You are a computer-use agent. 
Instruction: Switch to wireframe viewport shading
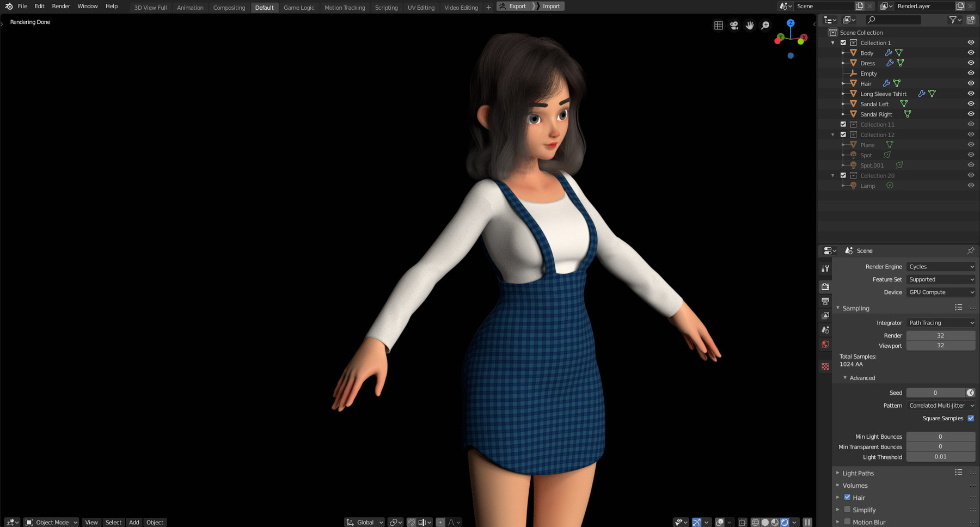point(755,522)
